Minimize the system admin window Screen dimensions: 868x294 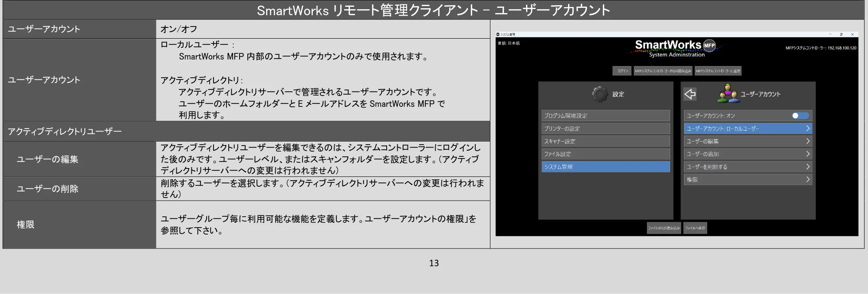(x=830, y=34)
